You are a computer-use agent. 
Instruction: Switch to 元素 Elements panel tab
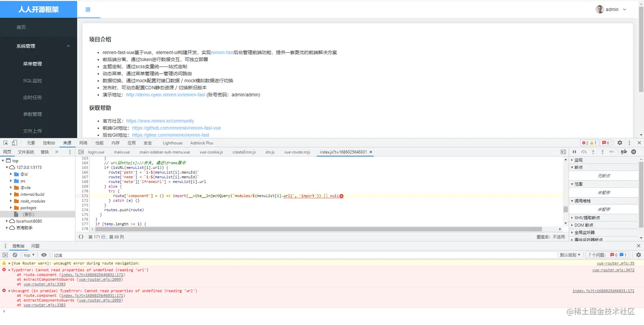(x=31, y=143)
